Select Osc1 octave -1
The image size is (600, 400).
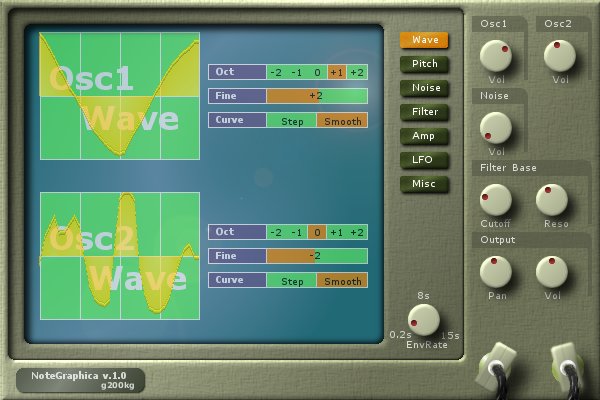[296, 72]
